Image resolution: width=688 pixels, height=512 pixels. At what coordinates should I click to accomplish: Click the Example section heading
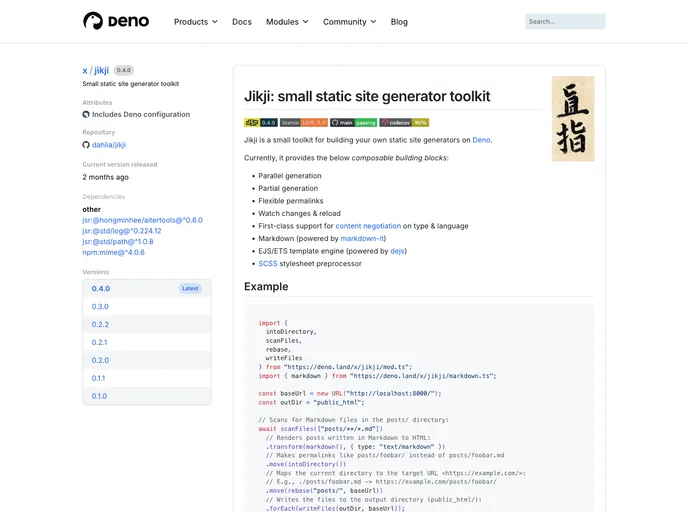[x=266, y=286]
